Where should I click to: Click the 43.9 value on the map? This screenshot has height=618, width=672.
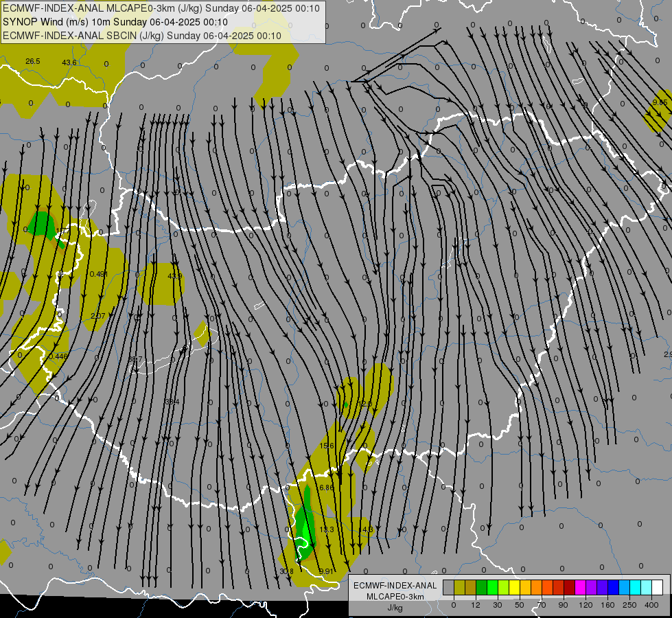tap(175, 276)
